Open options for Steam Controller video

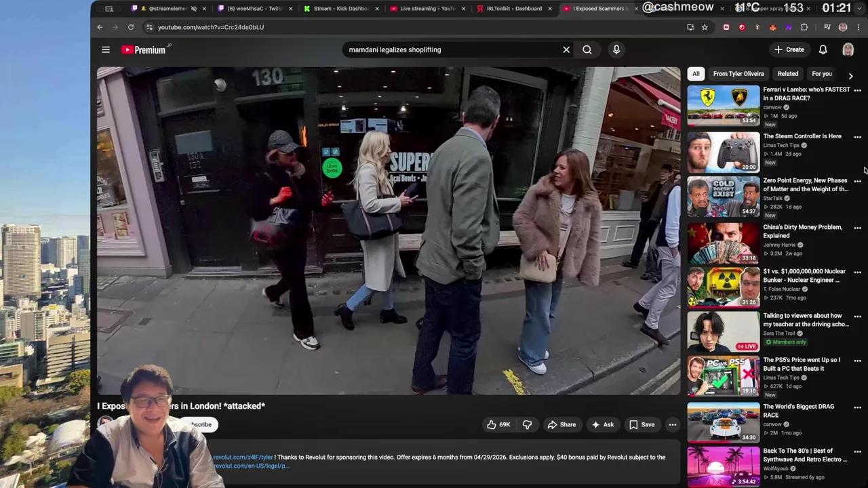pyautogui.click(x=857, y=138)
